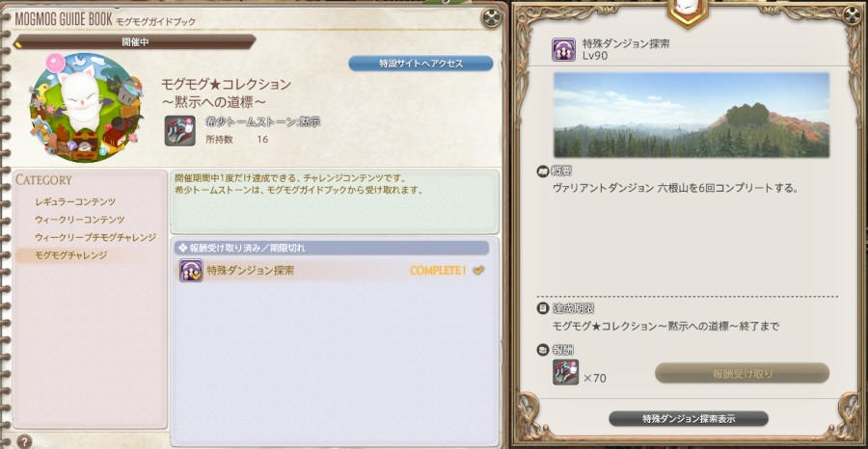Click the help question mark icon
The image size is (868, 449).
point(24,441)
